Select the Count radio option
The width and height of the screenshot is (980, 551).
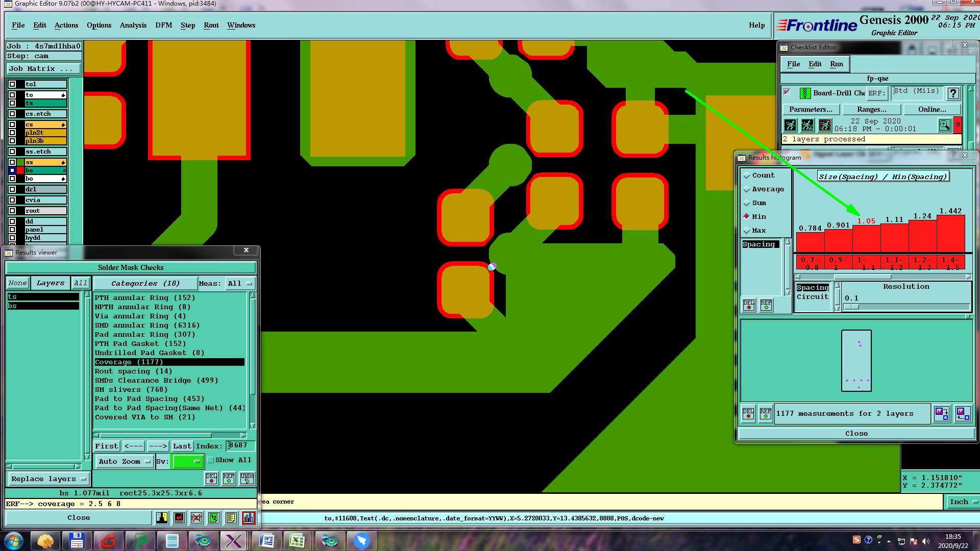click(747, 176)
